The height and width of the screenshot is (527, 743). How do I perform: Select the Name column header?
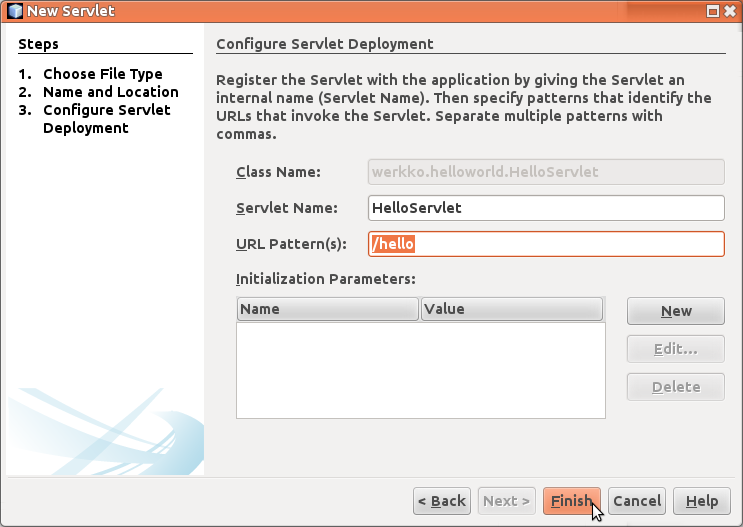pyautogui.click(x=328, y=309)
